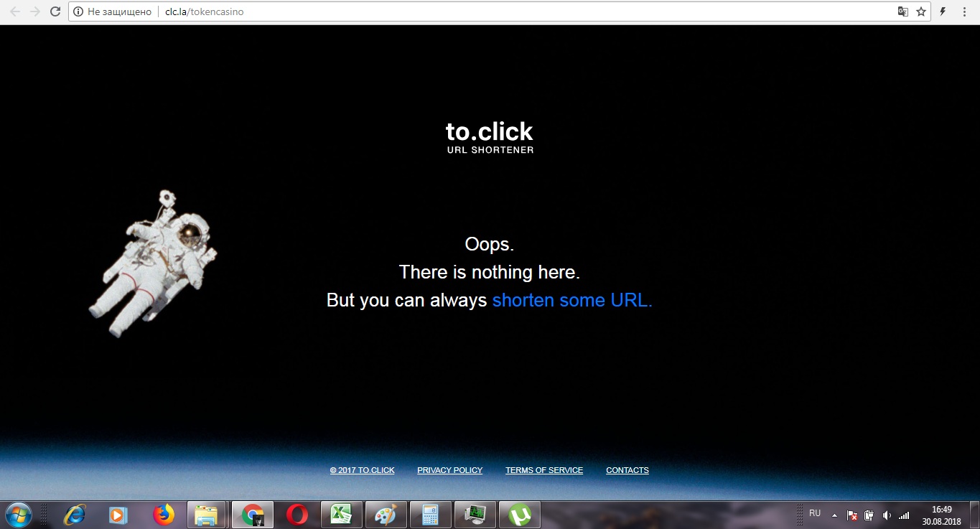Click the Show desktop strip beside the clock
The height and width of the screenshot is (529, 980).
[x=975, y=515]
